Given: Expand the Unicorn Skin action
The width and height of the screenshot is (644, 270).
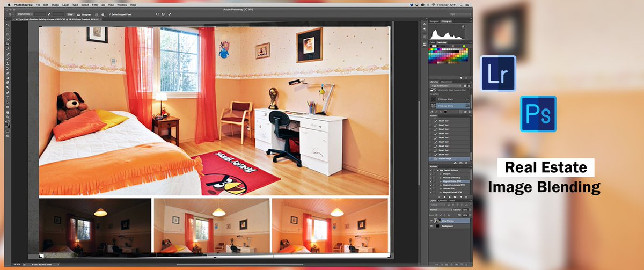Looking at the screenshot, I should point(441,189).
